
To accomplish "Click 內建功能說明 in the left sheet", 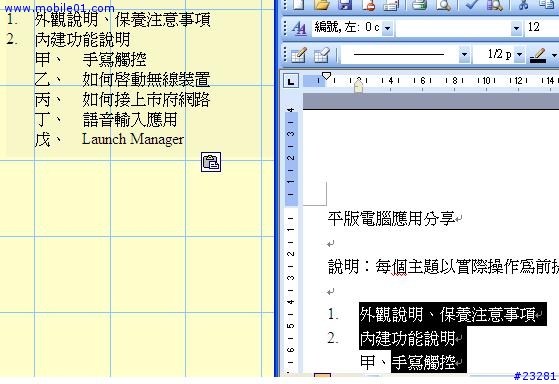I will pyautogui.click(x=82, y=40).
